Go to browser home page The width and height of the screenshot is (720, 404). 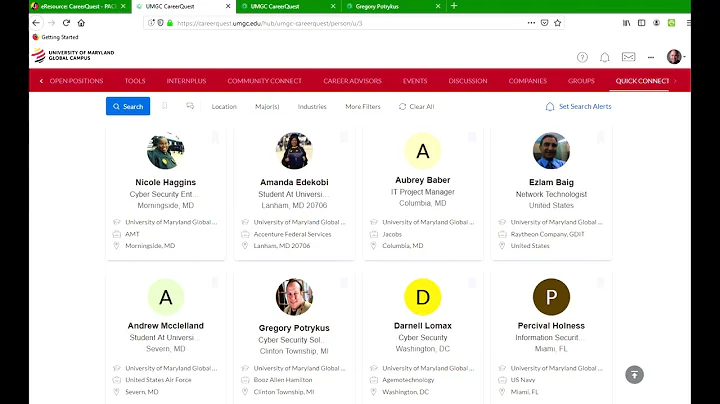[x=81, y=23]
